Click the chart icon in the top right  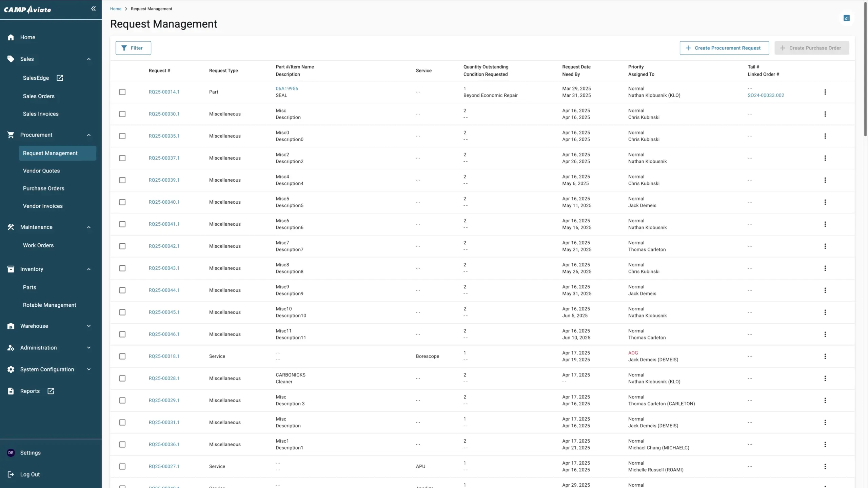pyautogui.click(x=846, y=18)
